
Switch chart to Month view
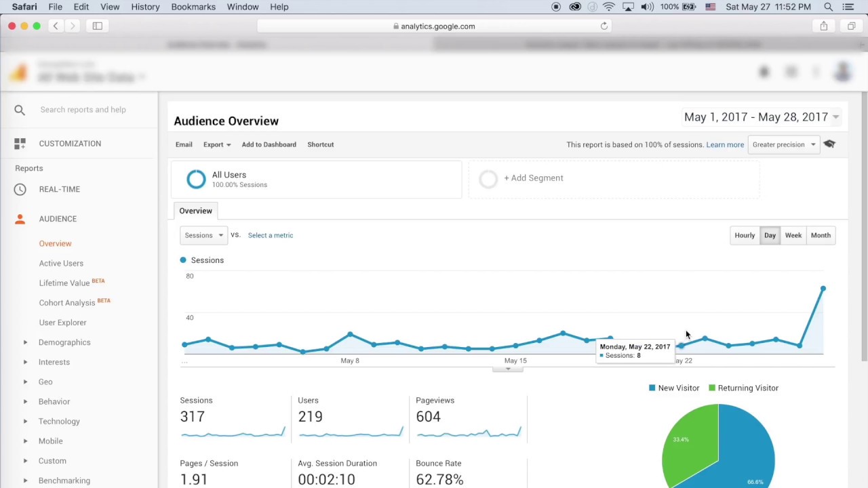(821, 235)
